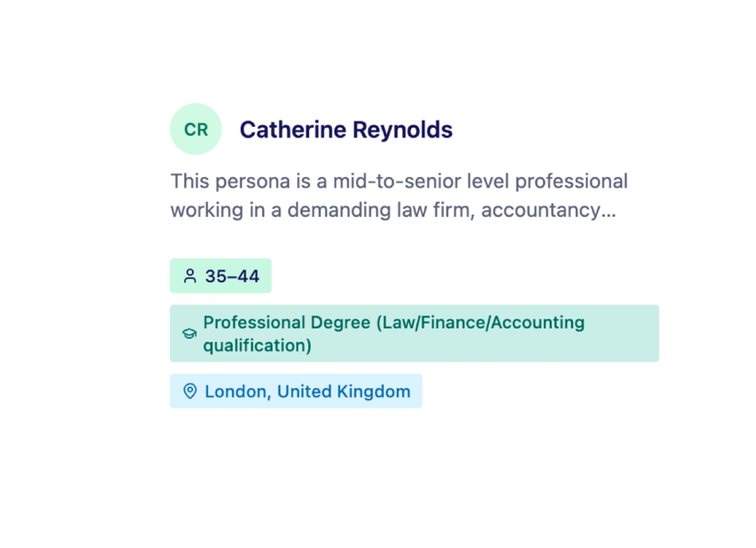Click the person icon in age badge
Screen dimensions: 756x548
pyautogui.click(x=190, y=276)
